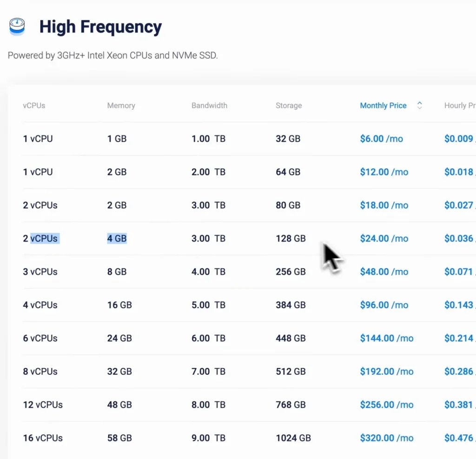The height and width of the screenshot is (459, 476).
Task: Click the '8 GB' memory cell
Action: pos(117,272)
